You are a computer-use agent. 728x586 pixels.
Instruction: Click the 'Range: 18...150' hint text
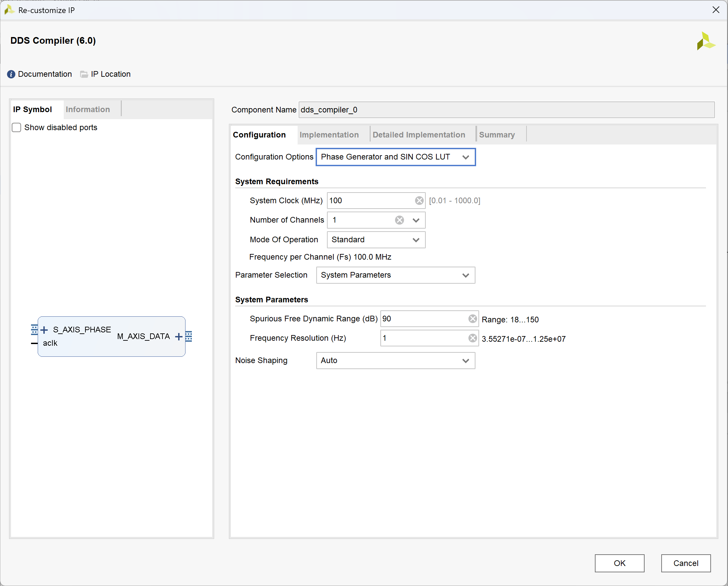[x=510, y=320]
